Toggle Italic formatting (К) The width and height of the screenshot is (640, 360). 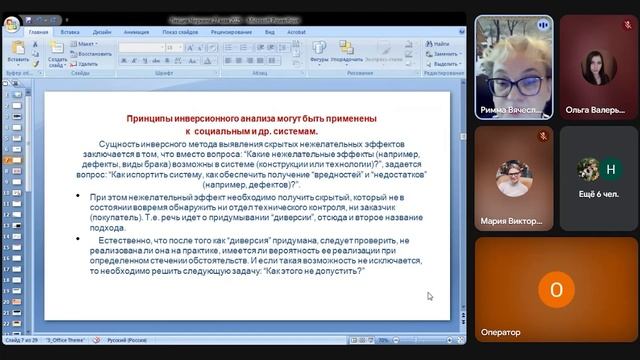[134, 61]
